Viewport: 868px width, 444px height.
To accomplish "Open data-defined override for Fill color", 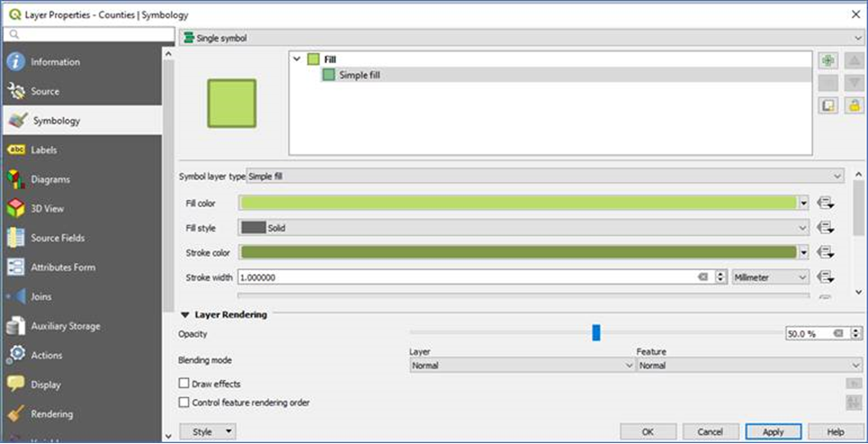I will click(x=826, y=204).
